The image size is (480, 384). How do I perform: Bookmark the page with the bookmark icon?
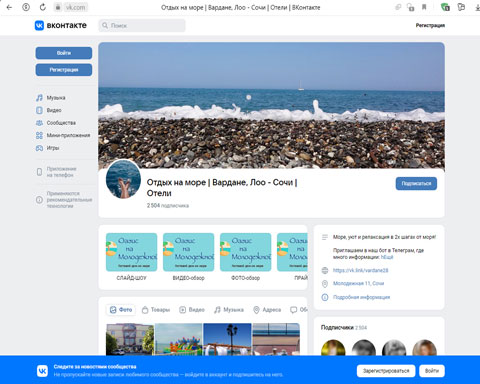pyautogui.click(x=424, y=7)
